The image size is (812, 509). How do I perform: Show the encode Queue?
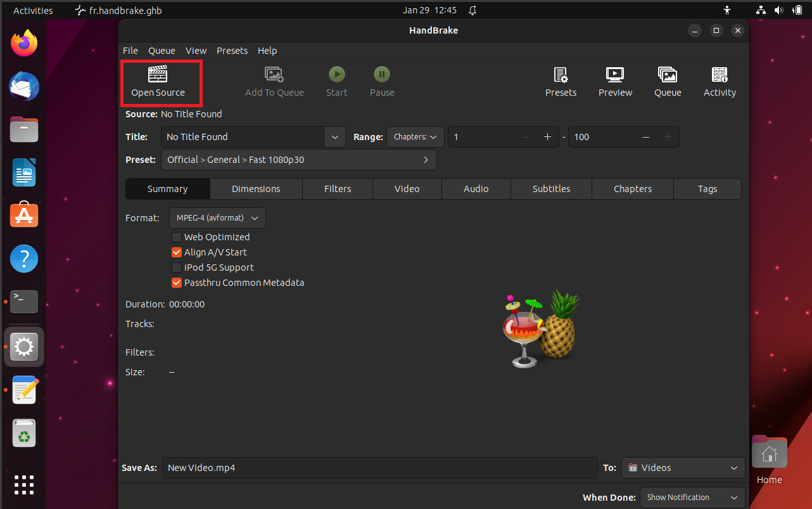(668, 81)
